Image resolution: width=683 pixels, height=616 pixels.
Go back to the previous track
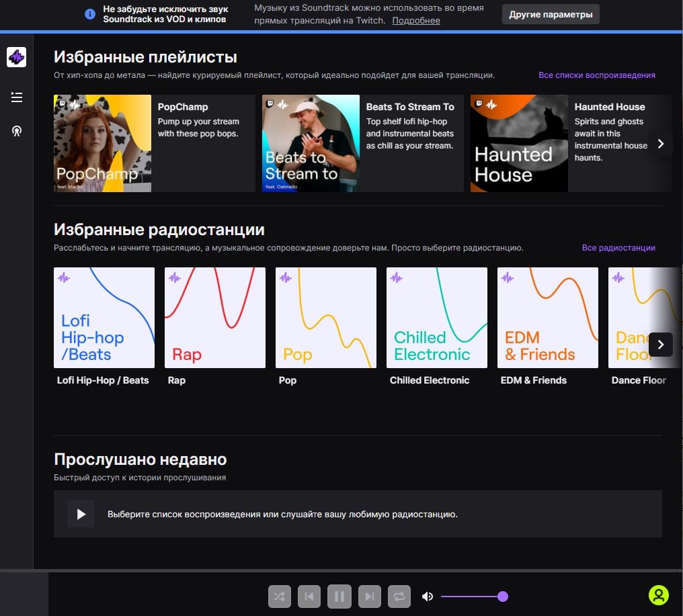pos(309,596)
